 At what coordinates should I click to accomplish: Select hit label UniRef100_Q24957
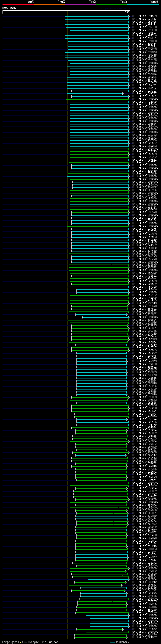[x=144, y=637]
